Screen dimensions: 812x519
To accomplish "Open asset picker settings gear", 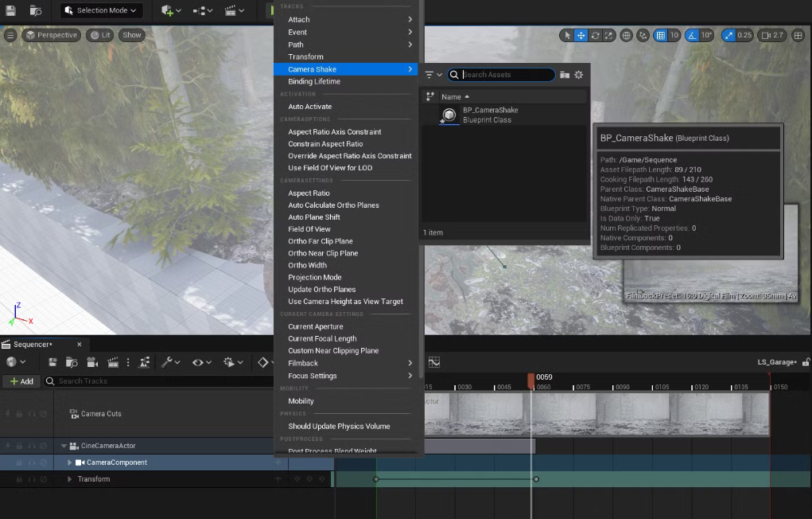I will click(578, 75).
